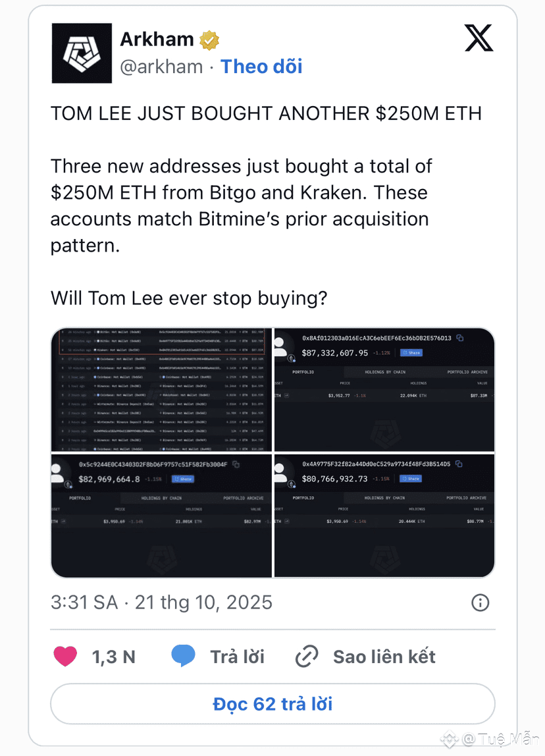This screenshot has width=545, height=756.
Task: Click the Trả lời reply label
Action: [237, 656]
